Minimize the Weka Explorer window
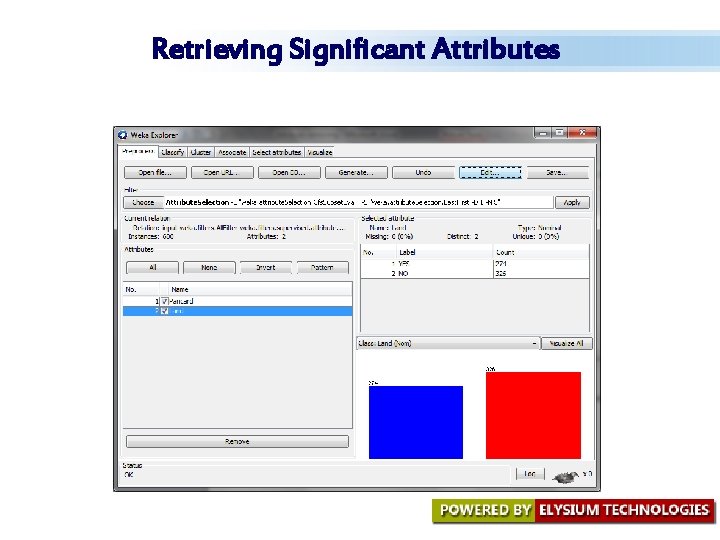 pyautogui.click(x=543, y=133)
